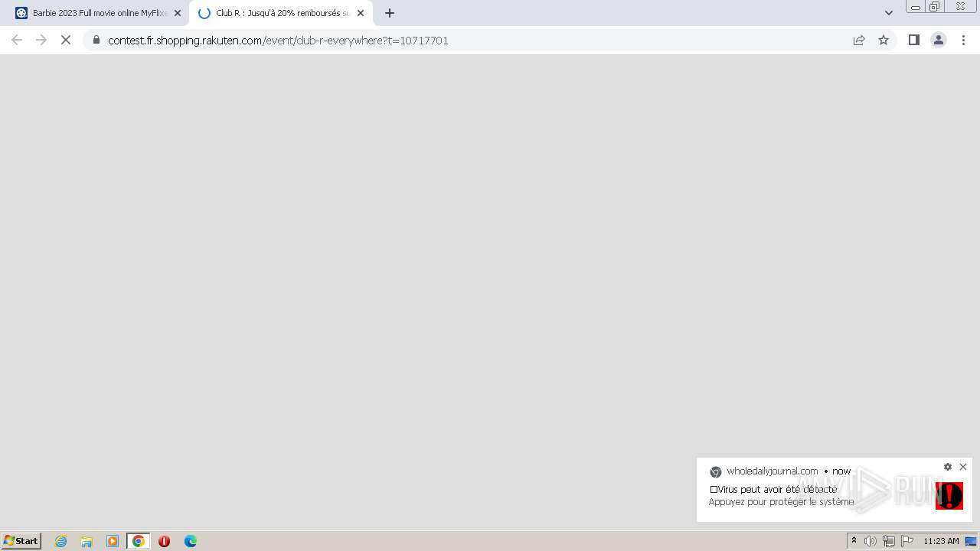Open the Windows Start menu
This screenshot has width=980, height=551.
coord(21,541)
